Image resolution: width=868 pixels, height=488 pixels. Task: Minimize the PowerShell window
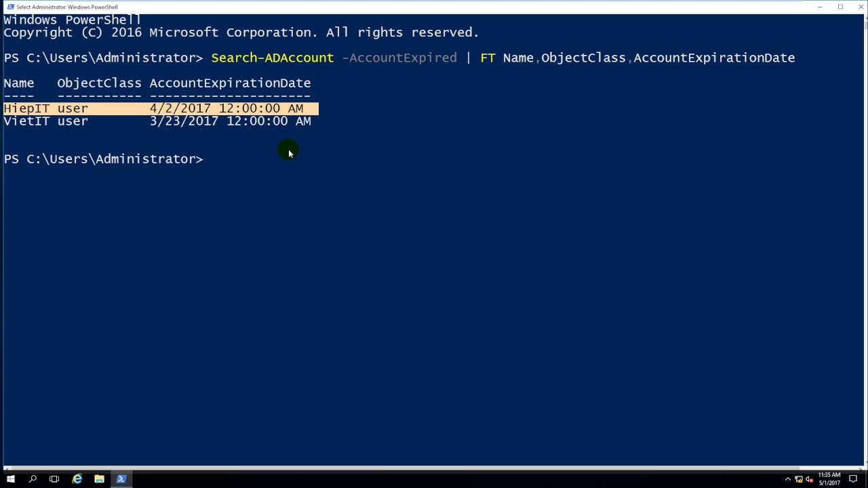click(x=820, y=7)
